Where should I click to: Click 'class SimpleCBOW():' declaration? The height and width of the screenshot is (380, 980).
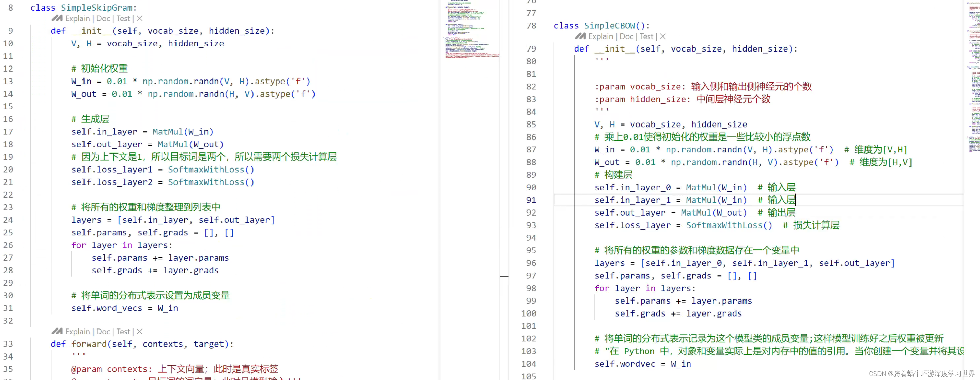(x=602, y=26)
